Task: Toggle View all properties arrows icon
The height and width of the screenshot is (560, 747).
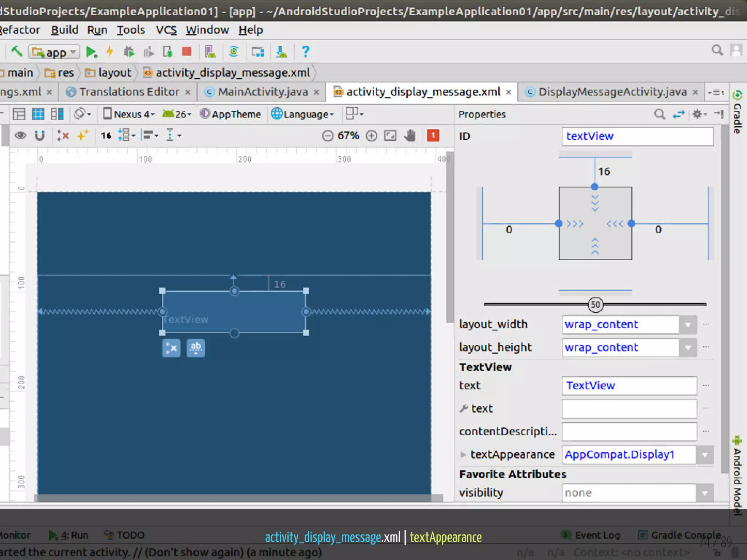Action: [x=679, y=114]
